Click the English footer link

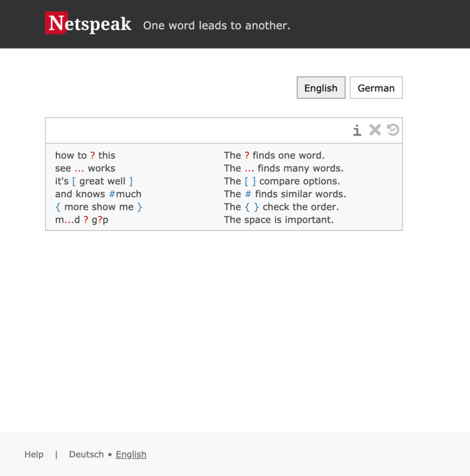(131, 454)
